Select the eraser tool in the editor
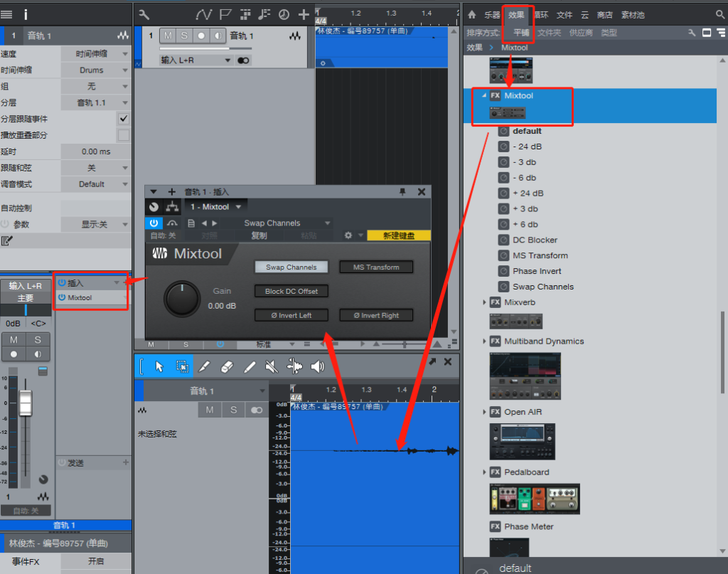The height and width of the screenshot is (574, 728). pyautogui.click(x=227, y=366)
